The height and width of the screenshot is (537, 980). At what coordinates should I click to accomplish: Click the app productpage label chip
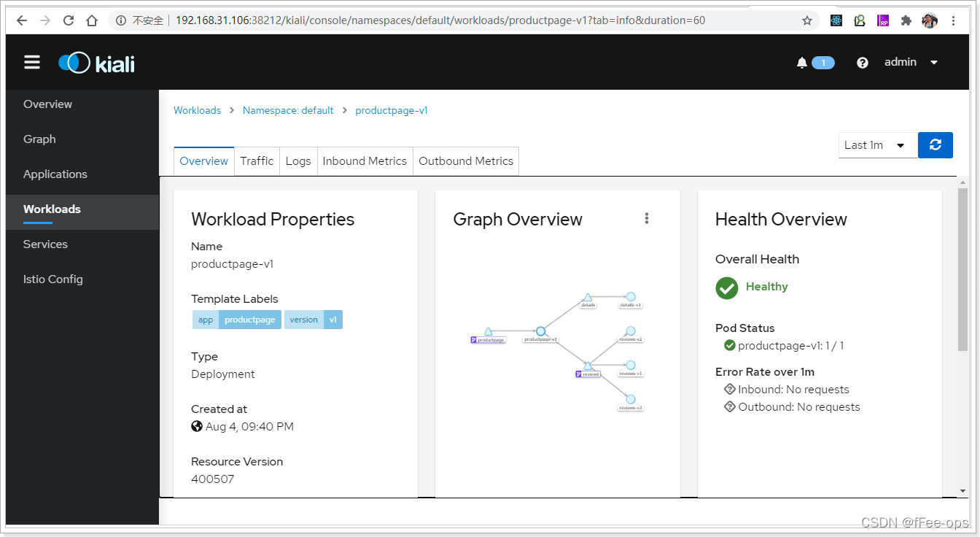coord(237,320)
